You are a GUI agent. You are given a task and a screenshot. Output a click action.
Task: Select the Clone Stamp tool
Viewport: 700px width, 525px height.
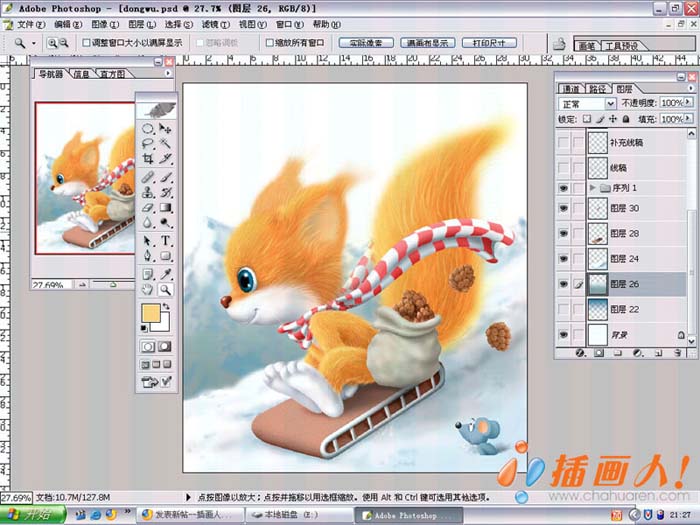(x=148, y=192)
